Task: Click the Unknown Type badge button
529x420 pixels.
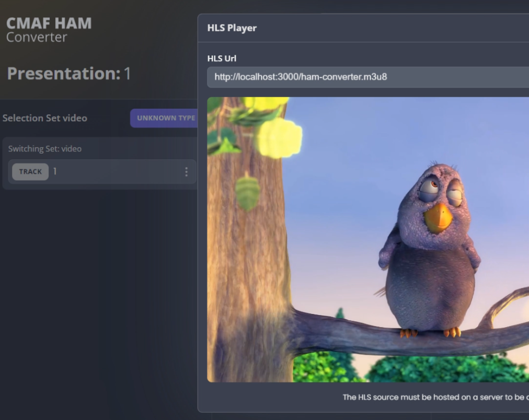Action: point(164,118)
